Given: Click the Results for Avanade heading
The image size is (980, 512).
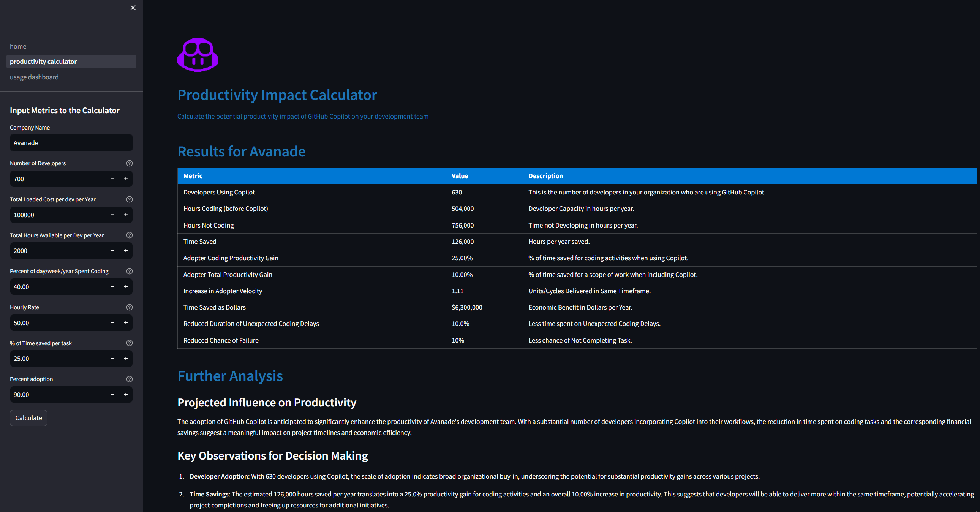Looking at the screenshot, I should [241, 152].
